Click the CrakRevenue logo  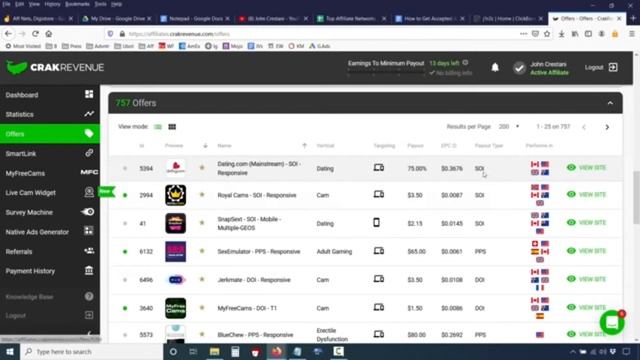click(55, 67)
